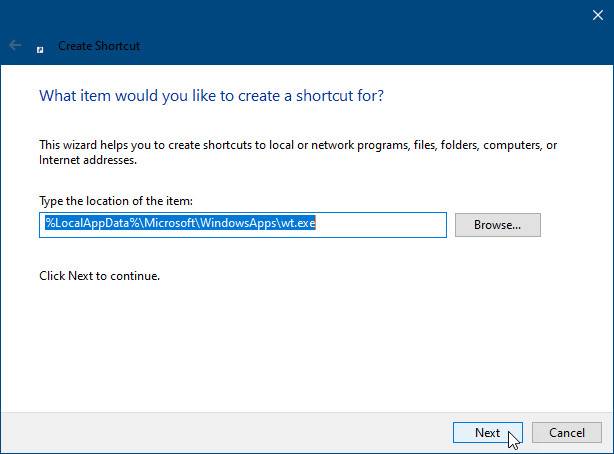Click the heading "What item would you like…"
This screenshot has height=454, width=614.
pos(210,96)
